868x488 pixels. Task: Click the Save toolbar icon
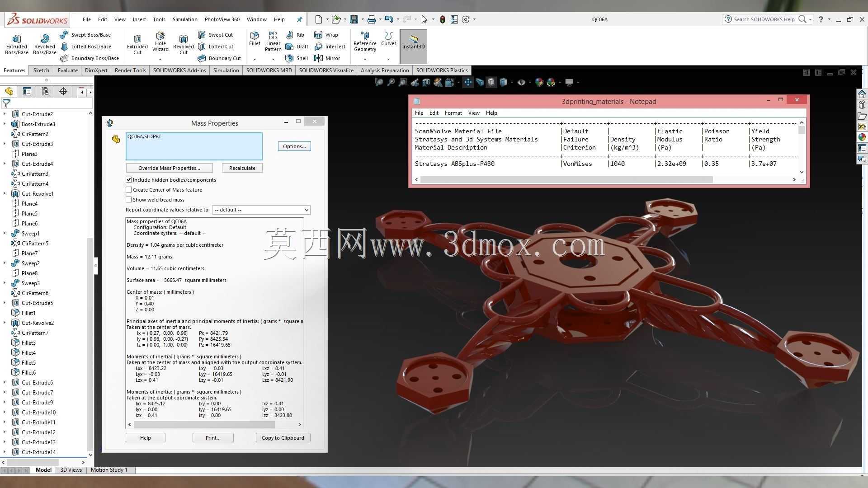click(x=354, y=19)
